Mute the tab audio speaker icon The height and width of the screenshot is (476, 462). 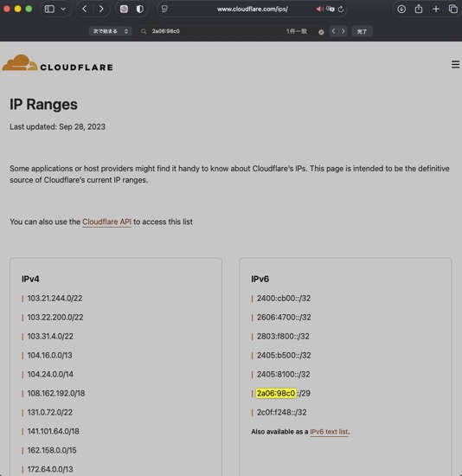(x=319, y=10)
